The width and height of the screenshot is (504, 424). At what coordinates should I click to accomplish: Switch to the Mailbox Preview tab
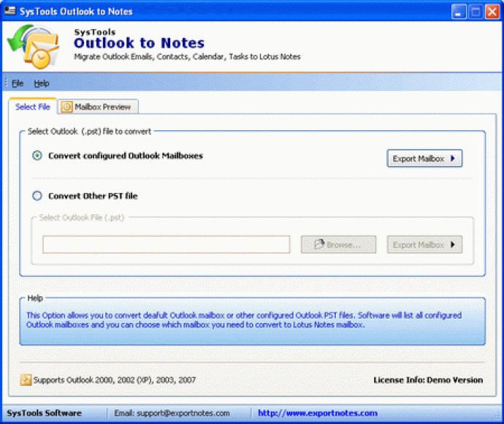pyautogui.click(x=99, y=107)
